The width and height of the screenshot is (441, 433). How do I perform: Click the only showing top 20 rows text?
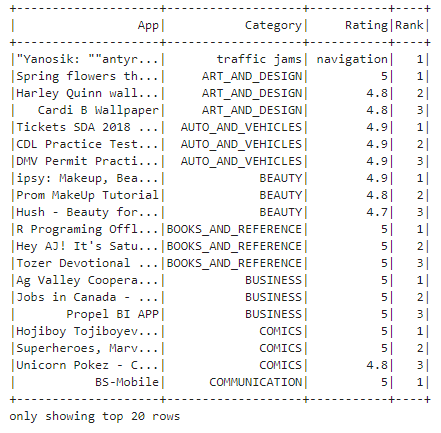coord(95,416)
